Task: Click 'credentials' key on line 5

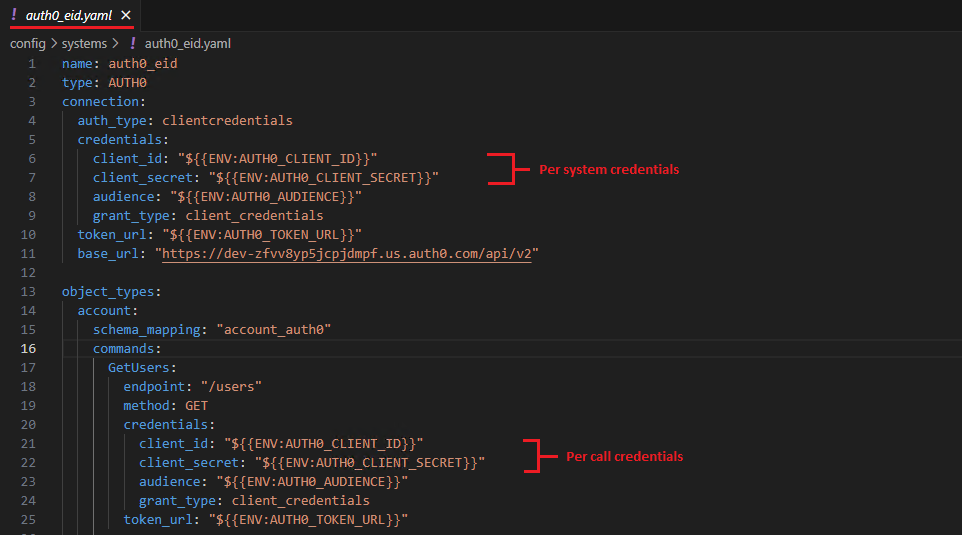Action: coord(120,140)
